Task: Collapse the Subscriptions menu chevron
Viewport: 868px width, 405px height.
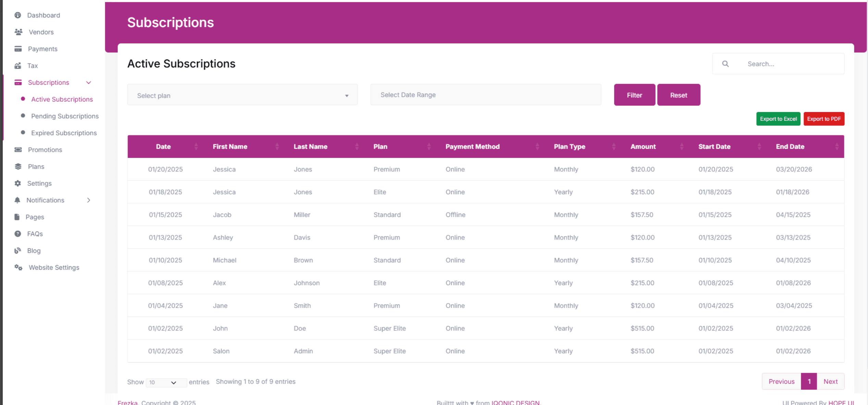Action: click(89, 82)
